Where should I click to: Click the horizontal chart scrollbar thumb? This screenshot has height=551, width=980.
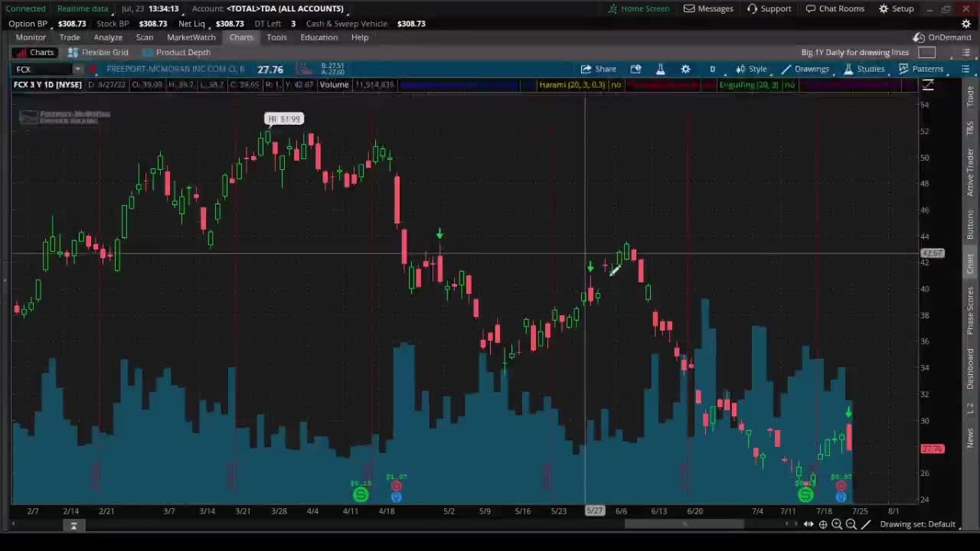pos(684,524)
